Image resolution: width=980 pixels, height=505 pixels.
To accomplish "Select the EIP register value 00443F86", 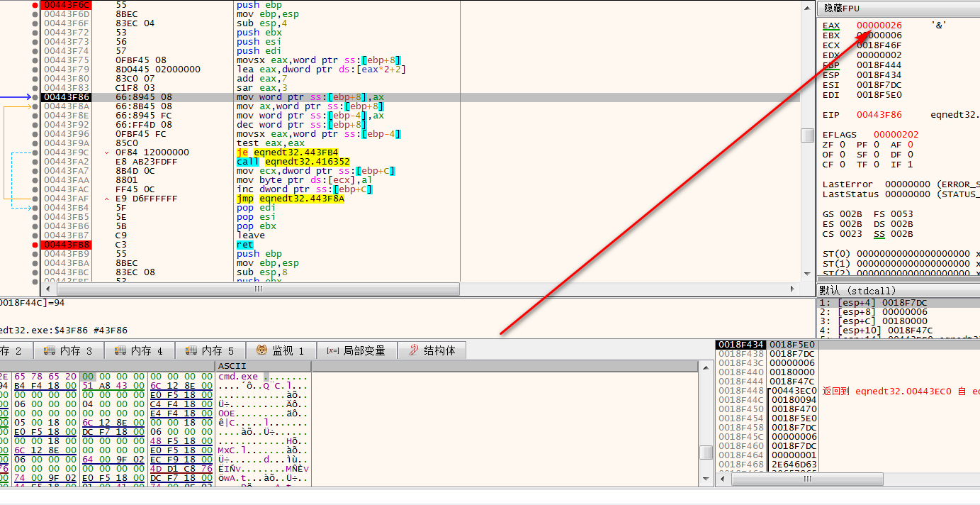I will 879,115.
